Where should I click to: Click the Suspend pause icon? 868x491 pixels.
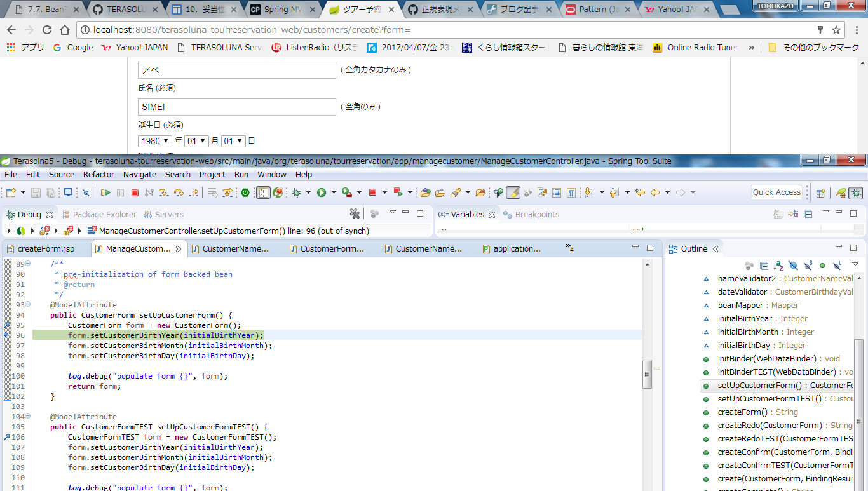click(120, 192)
